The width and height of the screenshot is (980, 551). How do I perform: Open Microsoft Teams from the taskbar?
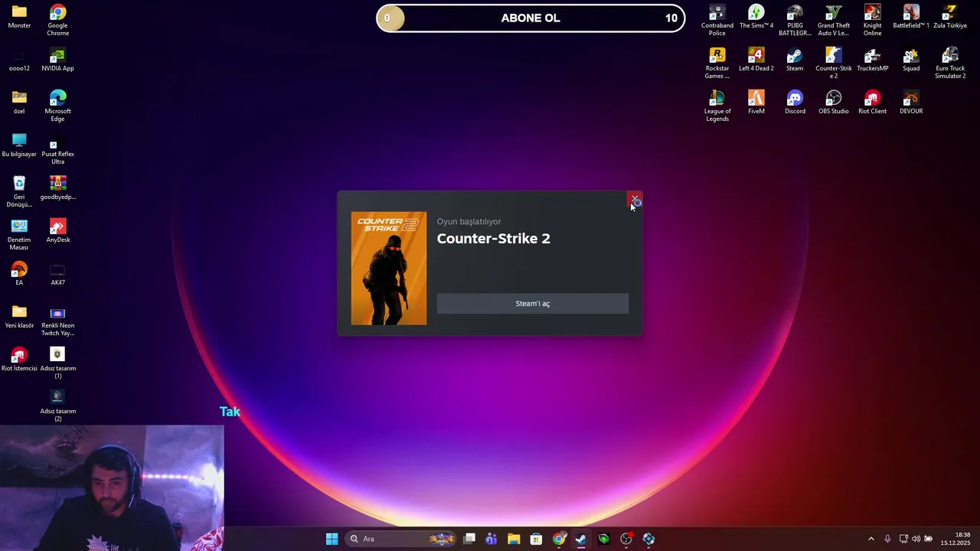pos(492,539)
